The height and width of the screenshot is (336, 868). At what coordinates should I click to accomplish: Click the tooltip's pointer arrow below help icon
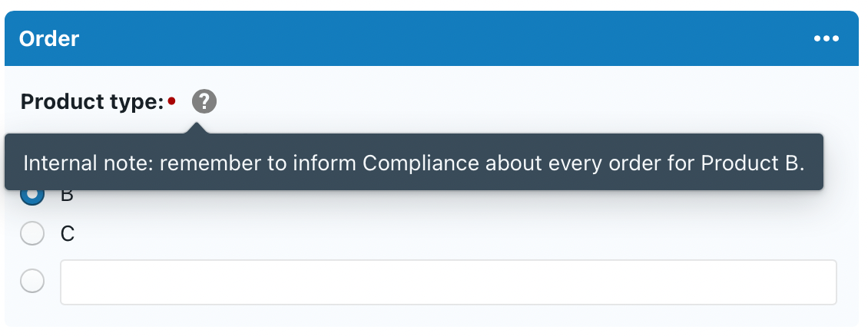coord(197,127)
